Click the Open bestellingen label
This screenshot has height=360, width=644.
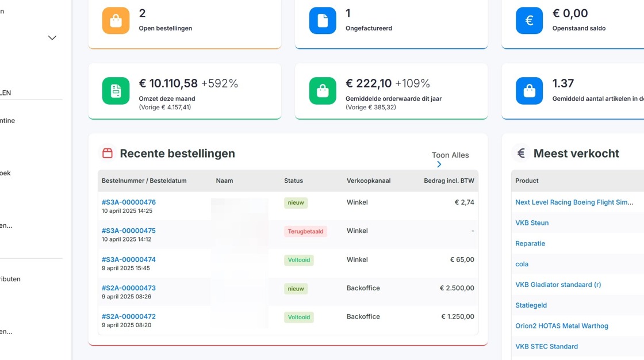pos(166,28)
